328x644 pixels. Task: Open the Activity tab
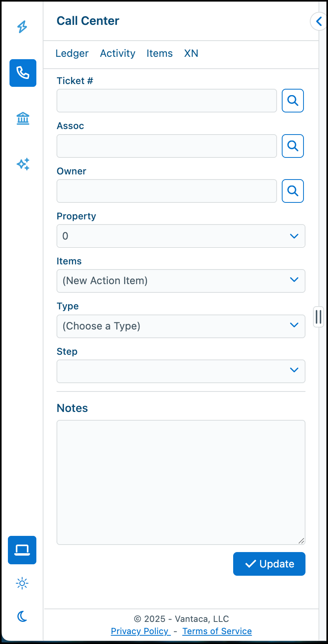118,53
